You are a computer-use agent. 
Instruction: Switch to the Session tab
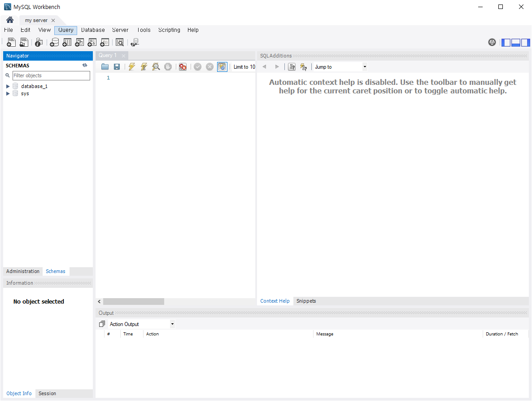47,393
